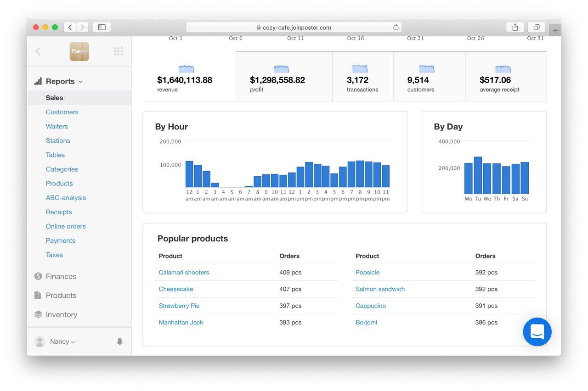Collapse sidebar with back arrow
The height and width of the screenshot is (391, 588).
(x=38, y=51)
